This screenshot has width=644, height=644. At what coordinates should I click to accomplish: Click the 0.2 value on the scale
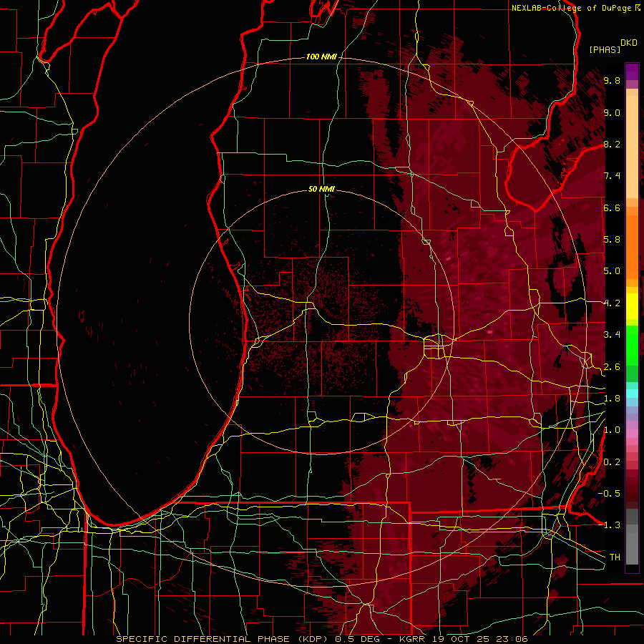pos(612,462)
